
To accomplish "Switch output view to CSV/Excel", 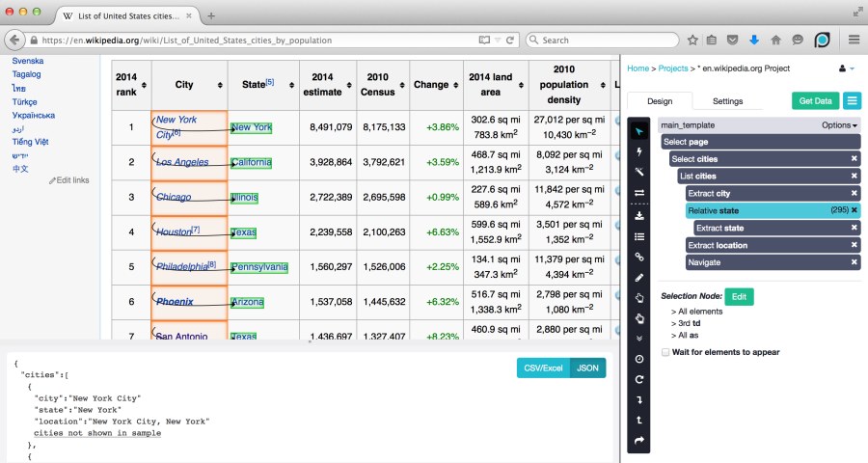I will pos(543,368).
